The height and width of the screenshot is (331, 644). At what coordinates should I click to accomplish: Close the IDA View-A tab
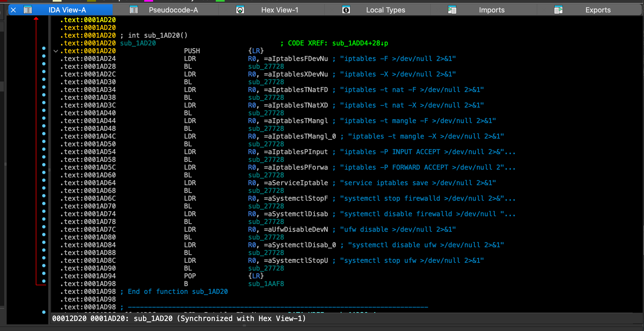coord(13,10)
